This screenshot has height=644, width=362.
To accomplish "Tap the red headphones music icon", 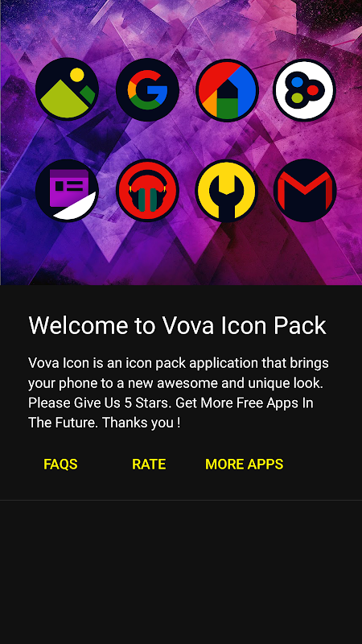I will (147, 190).
